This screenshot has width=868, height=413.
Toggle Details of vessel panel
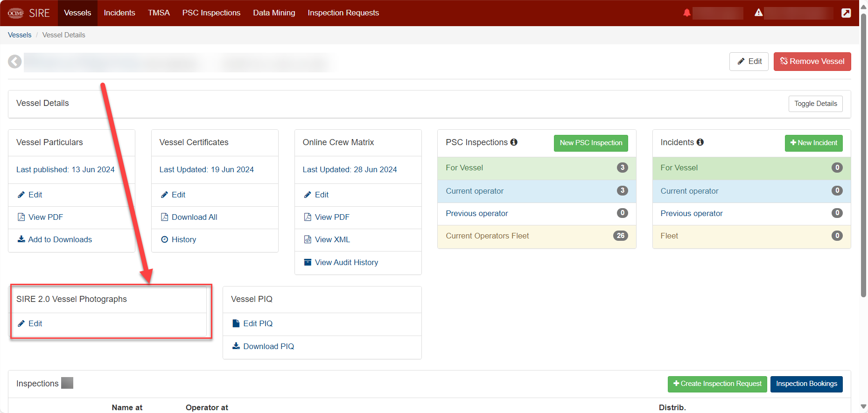coord(815,104)
